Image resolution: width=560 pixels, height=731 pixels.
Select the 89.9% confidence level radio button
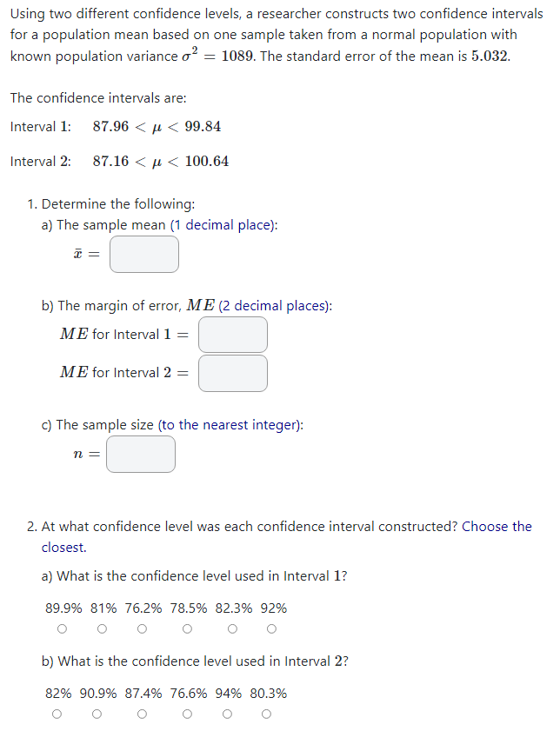[62, 628]
